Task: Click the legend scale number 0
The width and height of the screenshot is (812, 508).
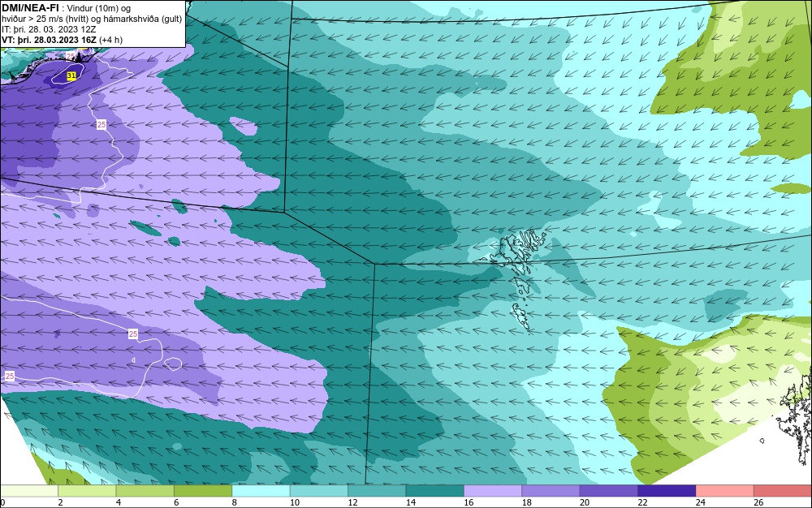Action: point(2,502)
